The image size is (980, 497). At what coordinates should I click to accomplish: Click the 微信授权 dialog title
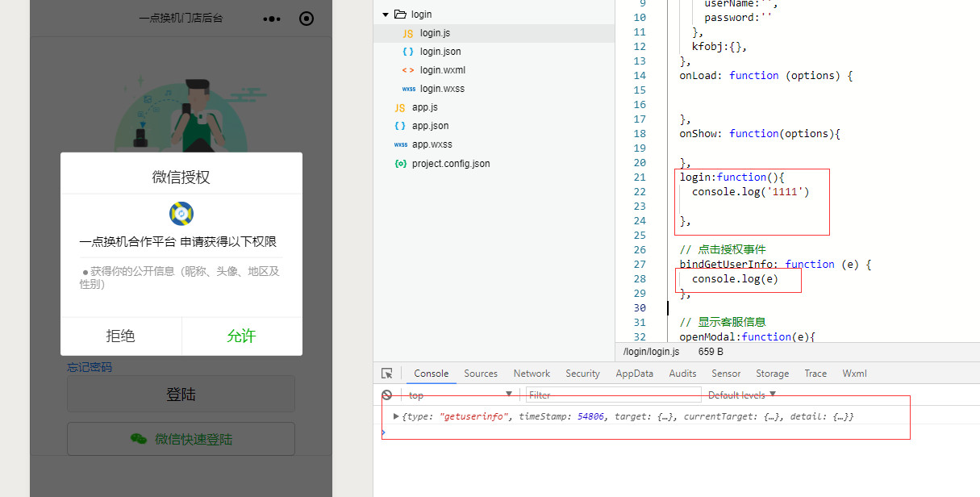tap(181, 177)
